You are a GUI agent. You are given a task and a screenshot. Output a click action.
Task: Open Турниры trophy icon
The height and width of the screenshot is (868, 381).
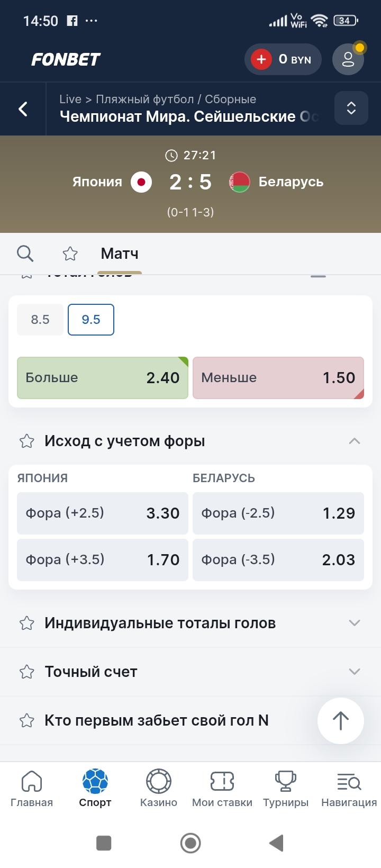(x=286, y=788)
